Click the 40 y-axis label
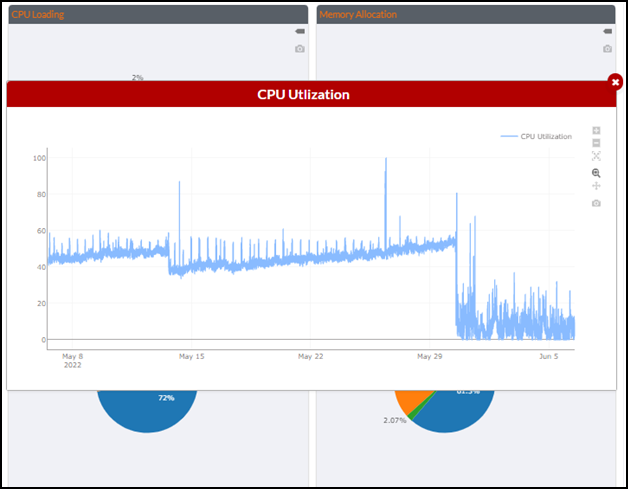 (x=41, y=267)
